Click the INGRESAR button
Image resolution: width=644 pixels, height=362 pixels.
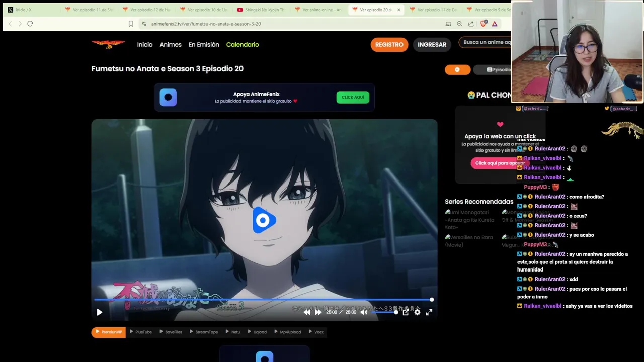point(432,45)
